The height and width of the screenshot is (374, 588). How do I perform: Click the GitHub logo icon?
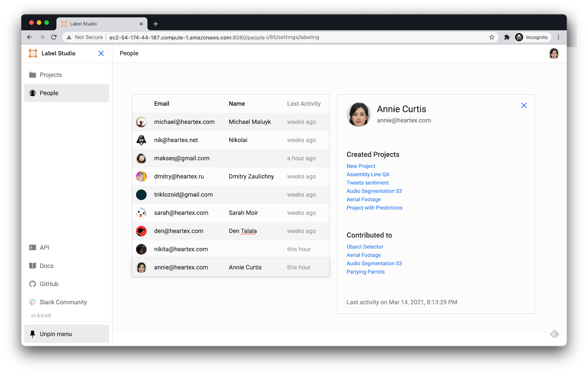33,284
